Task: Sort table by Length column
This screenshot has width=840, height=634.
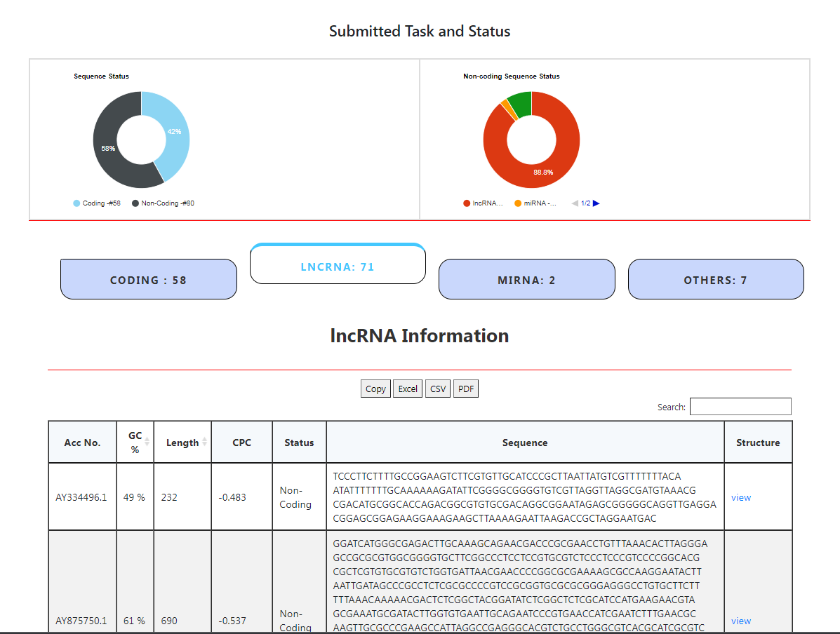Action: point(182,443)
